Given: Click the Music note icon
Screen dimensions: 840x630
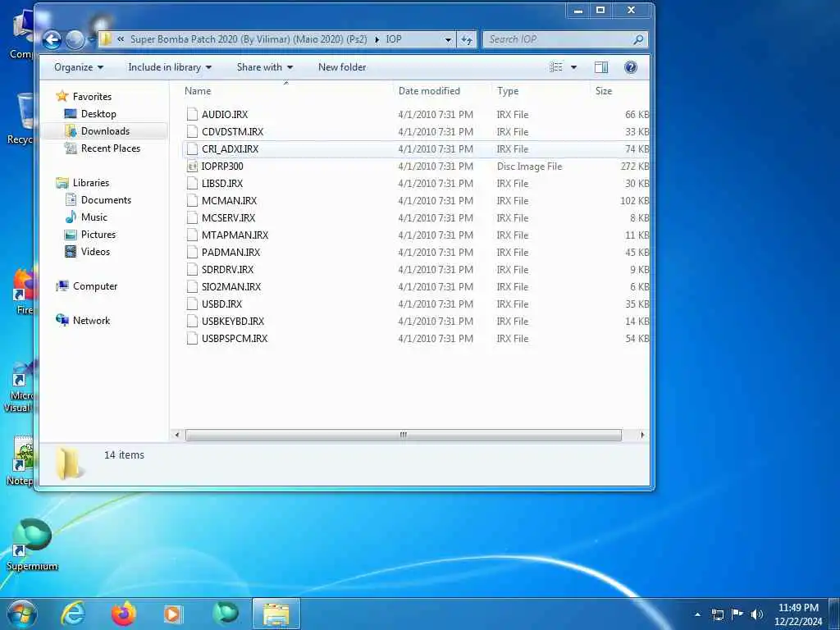Looking at the screenshot, I should tap(71, 217).
